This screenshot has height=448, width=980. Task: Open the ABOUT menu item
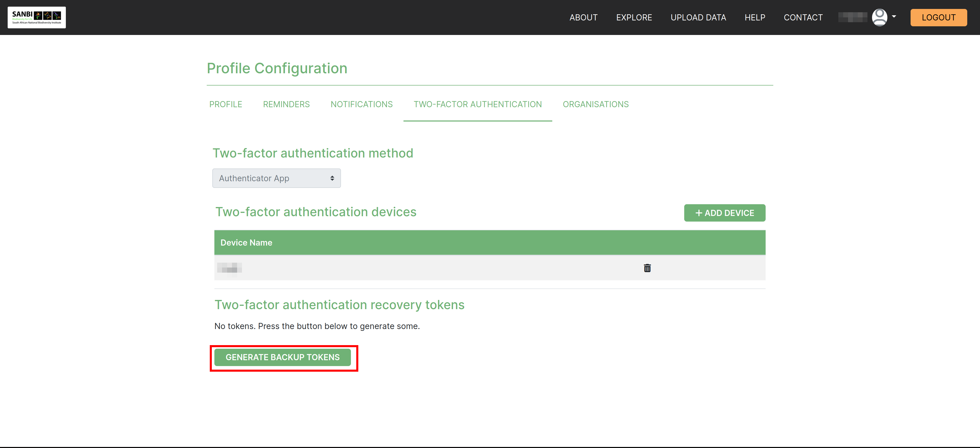583,18
